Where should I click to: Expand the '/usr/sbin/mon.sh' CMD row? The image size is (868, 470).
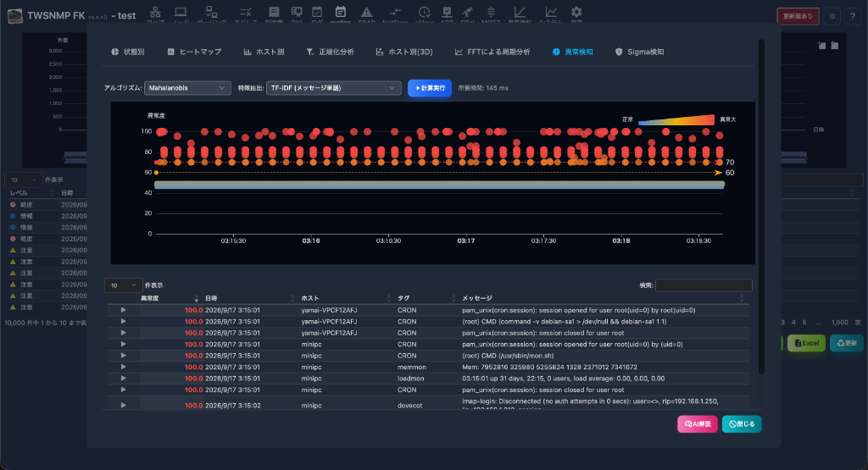pyautogui.click(x=124, y=356)
